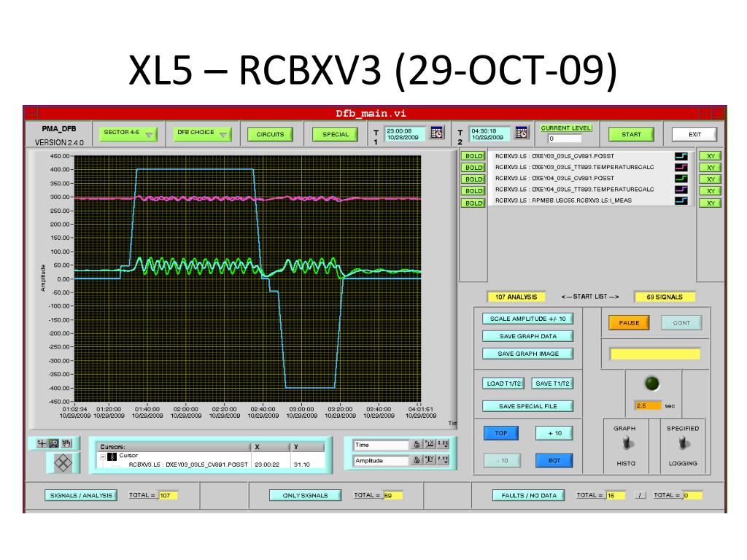Viewport: 747px width, 560px height.
Task: Toggle BOLD for DXEY04 TT893.TEMPERATURECALC signal
Action: click(x=473, y=191)
